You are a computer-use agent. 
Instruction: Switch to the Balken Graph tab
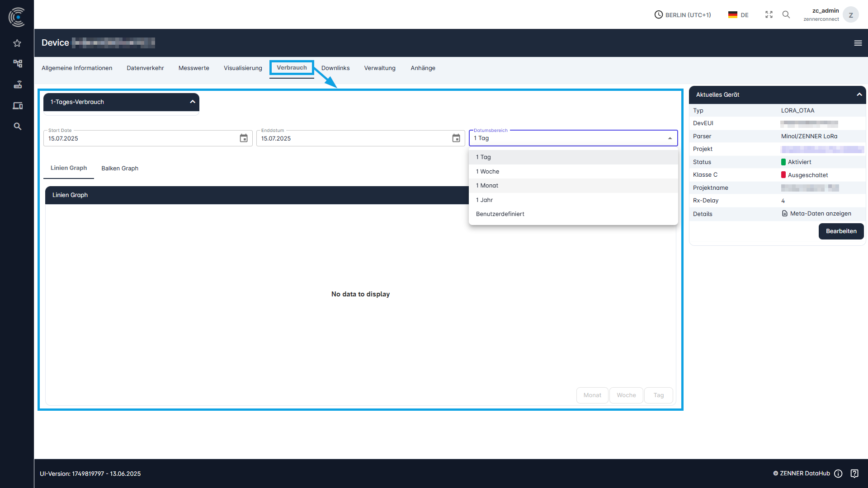[120, 169]
